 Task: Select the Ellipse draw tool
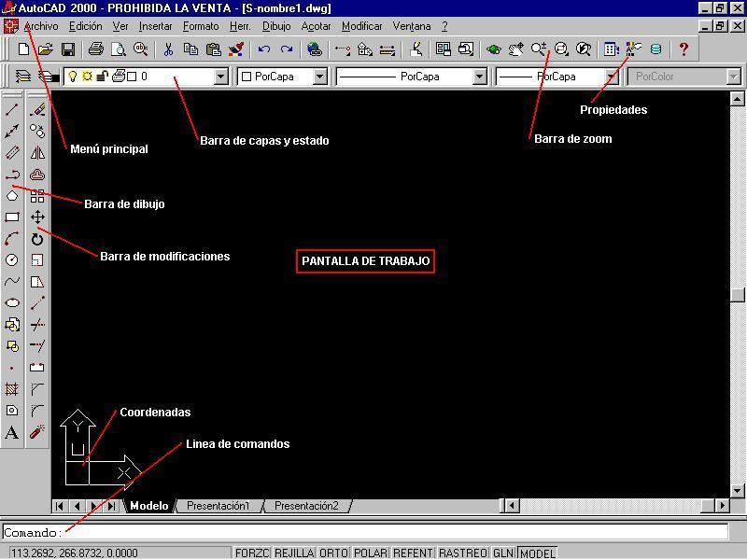12,302
